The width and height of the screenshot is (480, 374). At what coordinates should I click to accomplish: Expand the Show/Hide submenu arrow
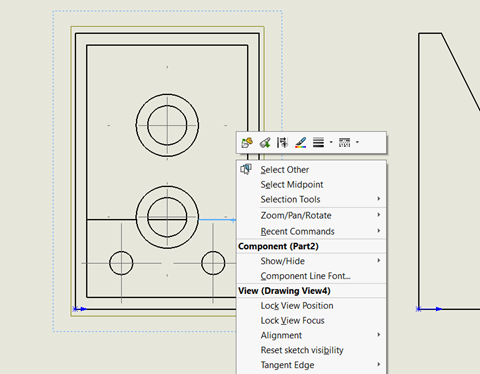pos(379,260)
